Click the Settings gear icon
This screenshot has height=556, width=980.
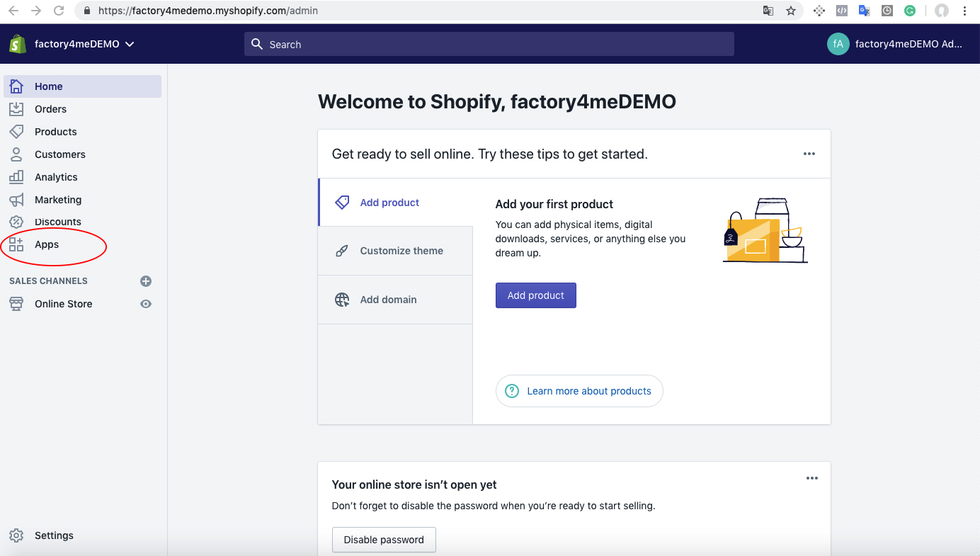tap(16, 535)
